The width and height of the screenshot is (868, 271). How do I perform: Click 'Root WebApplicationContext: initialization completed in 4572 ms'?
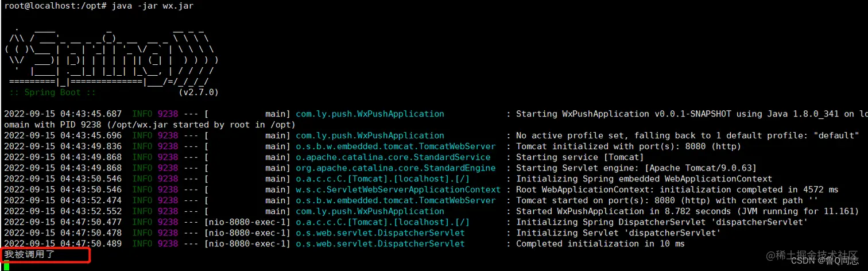coord(677,189)
